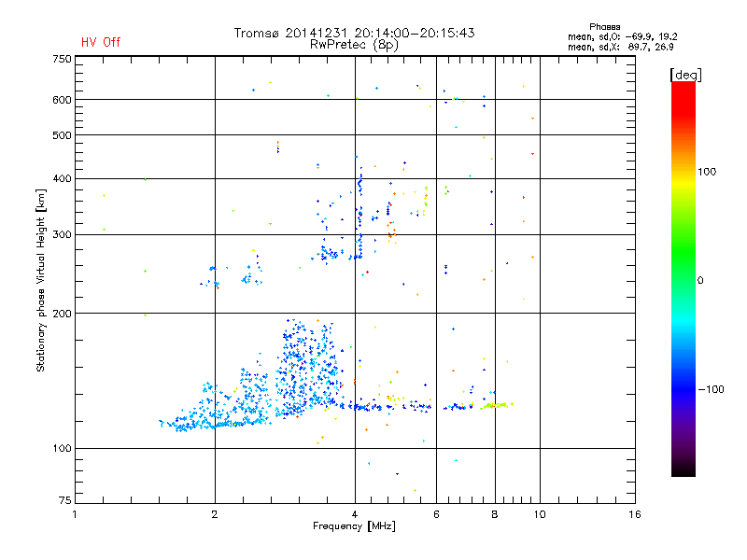
Task: Click the y-axis '300' tick label
Action: tap(62, 235)
